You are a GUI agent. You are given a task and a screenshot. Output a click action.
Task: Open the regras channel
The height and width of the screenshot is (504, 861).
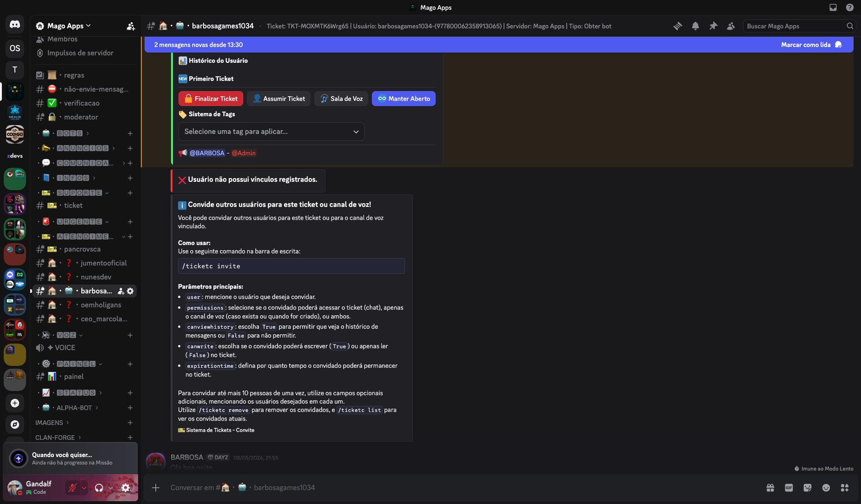coord(85,75)
